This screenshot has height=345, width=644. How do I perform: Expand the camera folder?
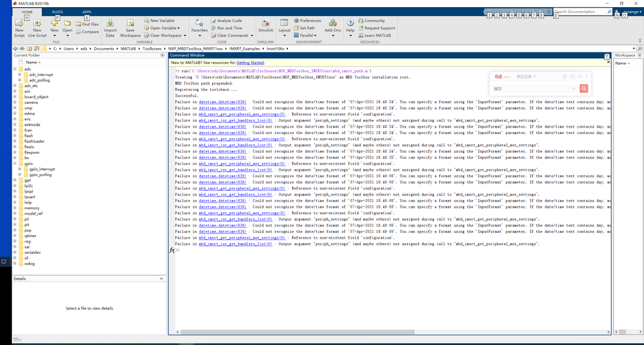pyautogui.click(x=15, y=103)
